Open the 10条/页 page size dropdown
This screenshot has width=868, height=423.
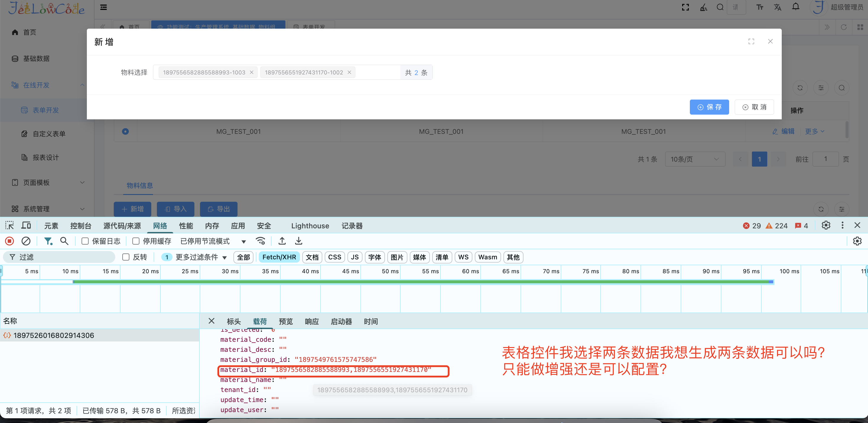tap(695, 159)
